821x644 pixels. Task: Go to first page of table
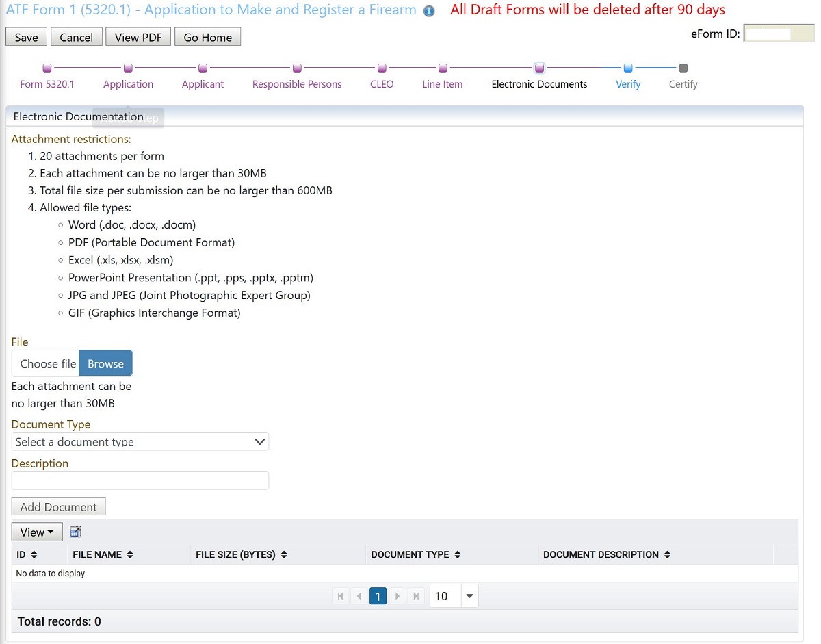point(340,596)
